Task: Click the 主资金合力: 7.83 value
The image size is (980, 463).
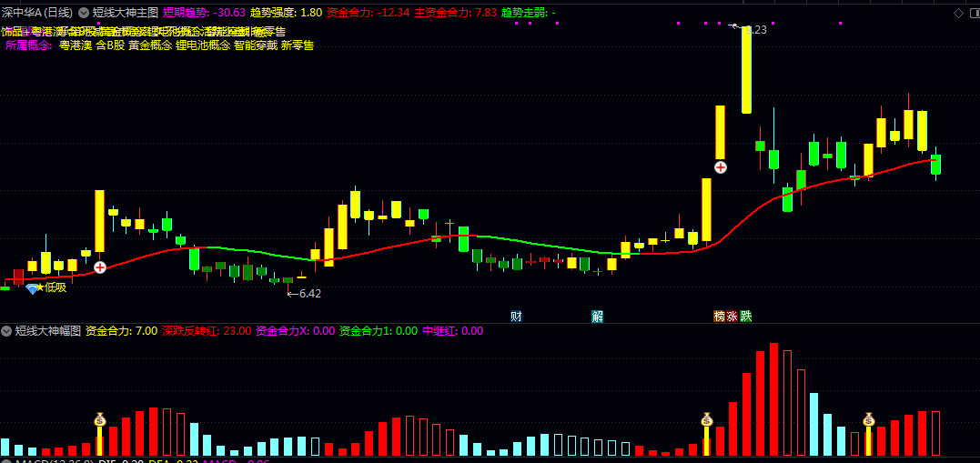Action: tap(456, 13)
